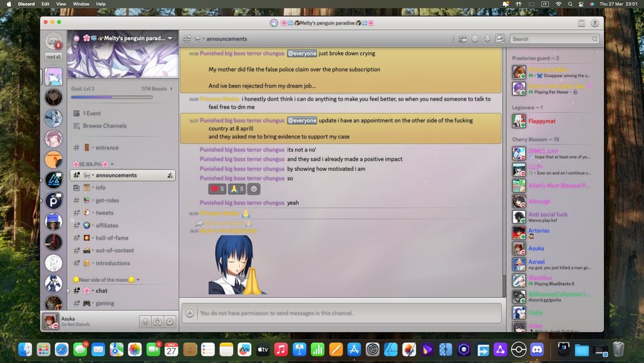Open the Apple menu
The image size is (644, 363).
8,4
